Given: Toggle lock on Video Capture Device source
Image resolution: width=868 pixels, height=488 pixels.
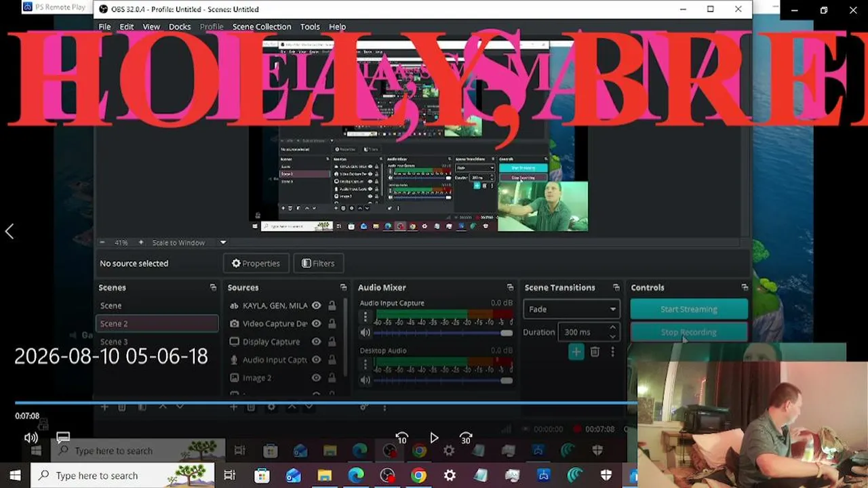Looking at the screenshot, I should coord(332,324).
